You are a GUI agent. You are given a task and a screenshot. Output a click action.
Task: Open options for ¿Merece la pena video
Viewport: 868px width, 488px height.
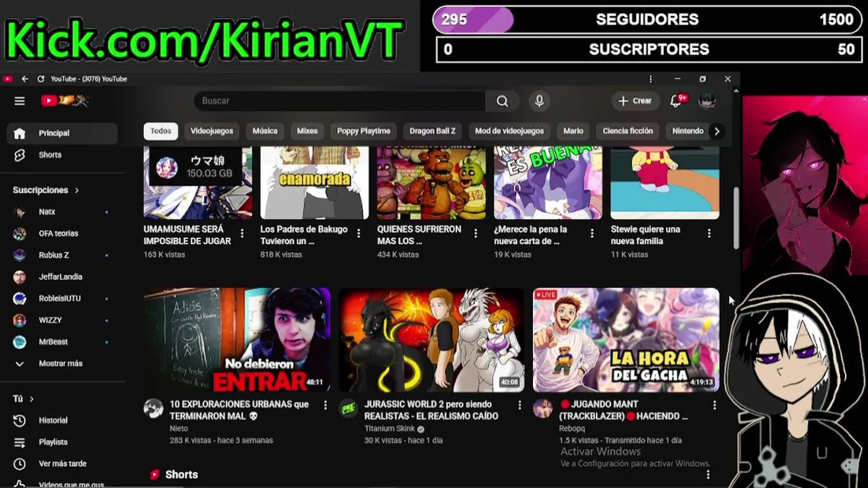tap(592, 233)
